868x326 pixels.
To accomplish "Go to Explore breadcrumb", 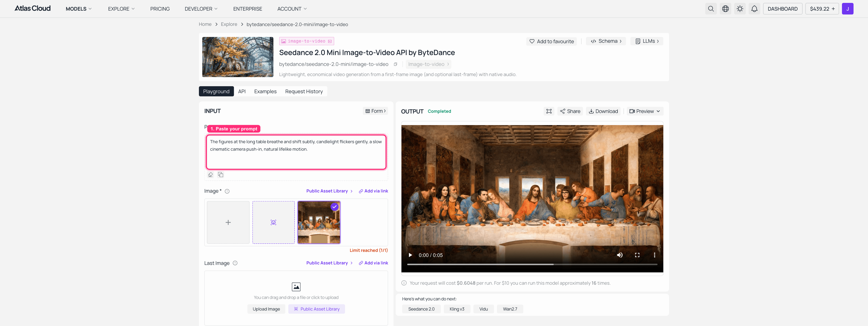I will (229, 24).
